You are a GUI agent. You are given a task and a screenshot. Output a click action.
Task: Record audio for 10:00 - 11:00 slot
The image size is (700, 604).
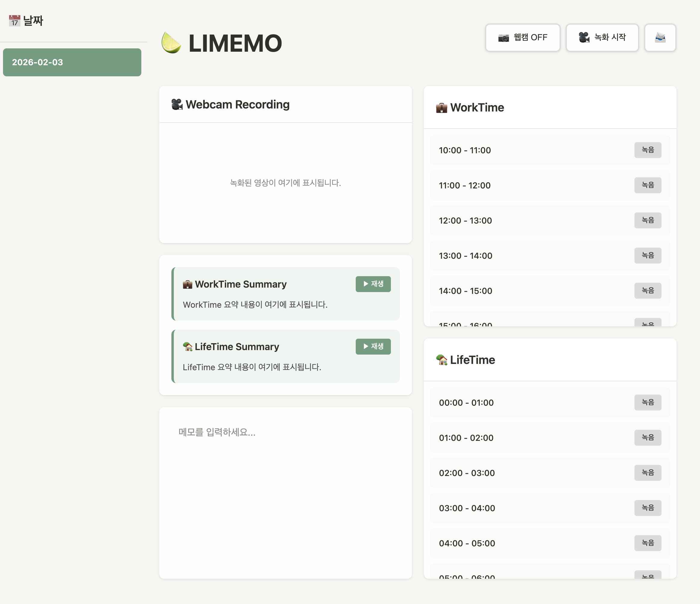click(647, 150)
